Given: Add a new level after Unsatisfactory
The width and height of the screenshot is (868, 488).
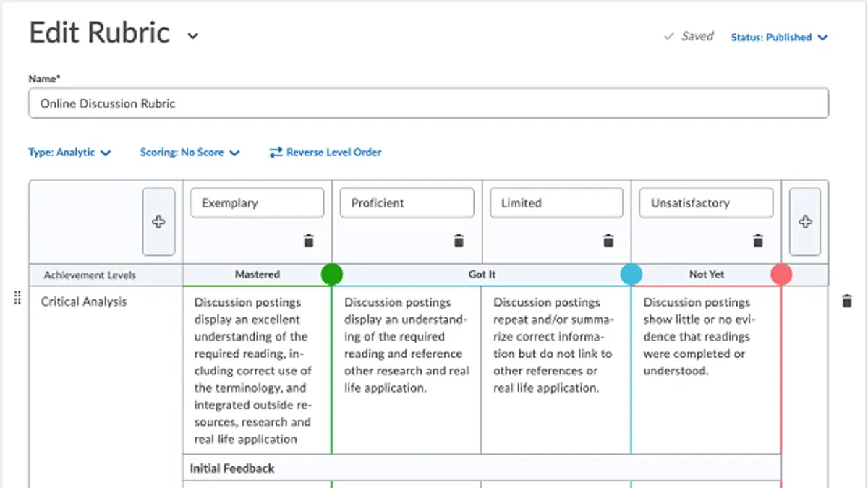Looking at the screenshot, I should 805,222.
